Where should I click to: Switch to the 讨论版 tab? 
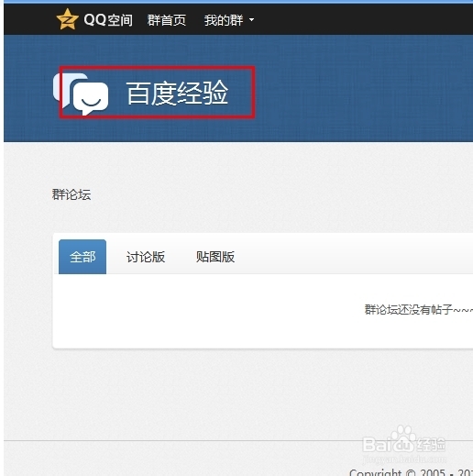tap(146, 257)
